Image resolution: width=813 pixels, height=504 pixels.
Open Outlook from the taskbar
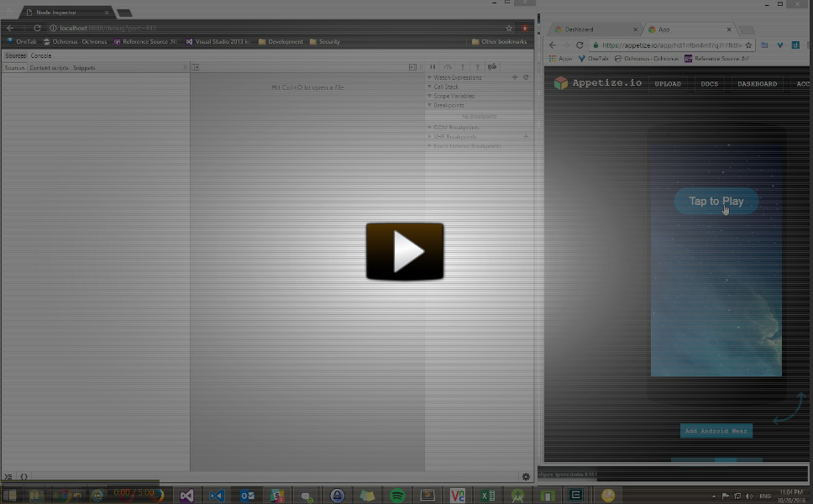247,496
